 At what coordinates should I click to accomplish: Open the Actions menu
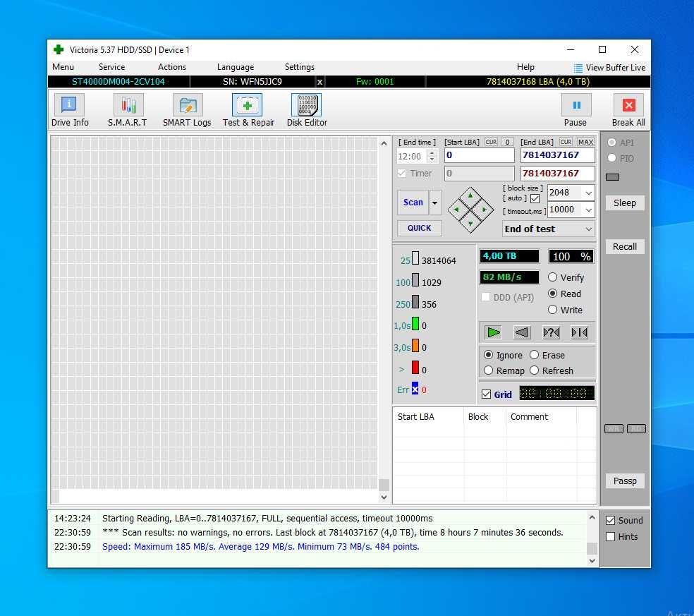pyautogui.click(x=171, y=67)
